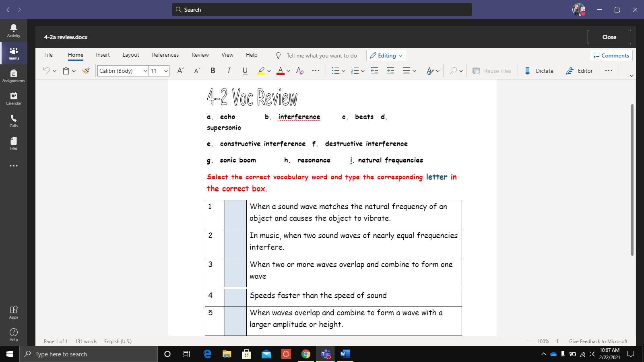Screen dimensions: 644x362
Task: Open Files in Teams sidebar
Action: 13,143
